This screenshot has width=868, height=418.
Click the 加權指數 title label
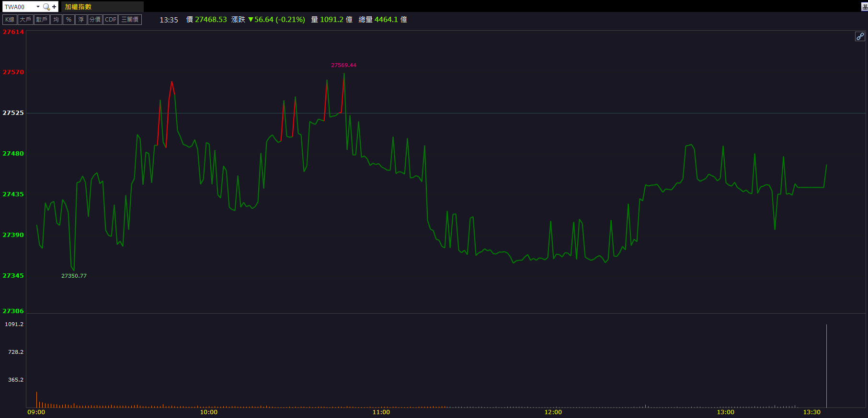[x=78, y=7]
